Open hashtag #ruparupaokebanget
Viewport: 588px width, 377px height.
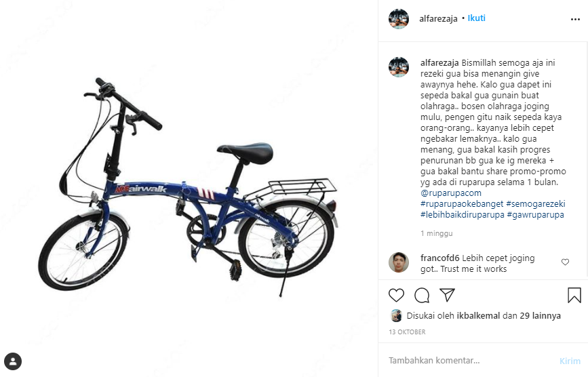click(462, 204)
